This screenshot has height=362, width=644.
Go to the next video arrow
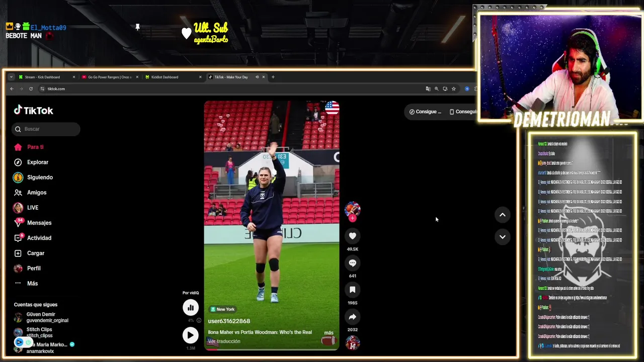(502, 237)
